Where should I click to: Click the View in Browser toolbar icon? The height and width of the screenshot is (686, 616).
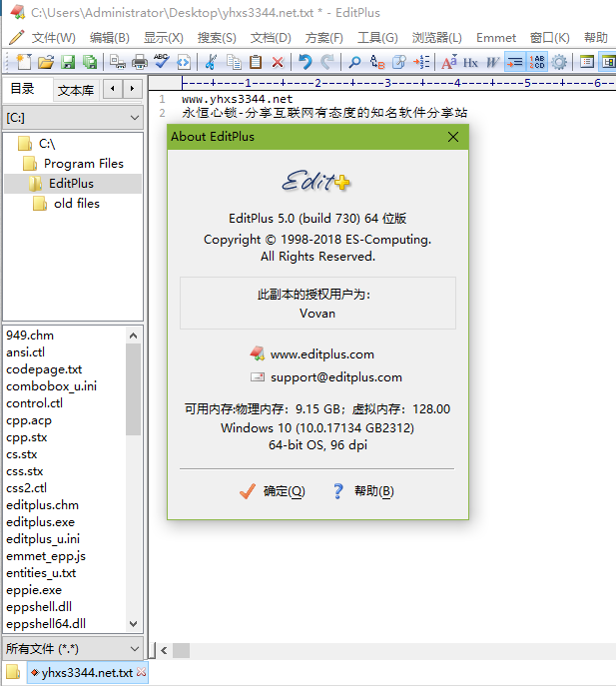pyautogui.click(x=184, y=62)
